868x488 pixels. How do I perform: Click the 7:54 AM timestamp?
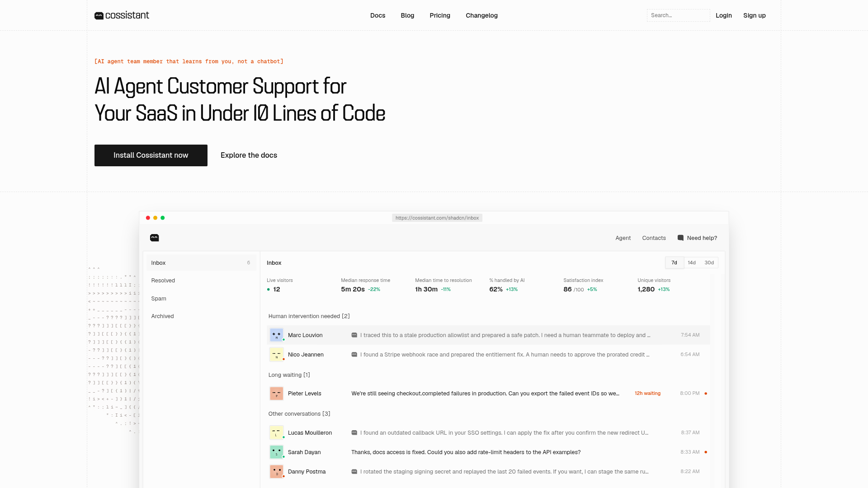pos(690,335)
